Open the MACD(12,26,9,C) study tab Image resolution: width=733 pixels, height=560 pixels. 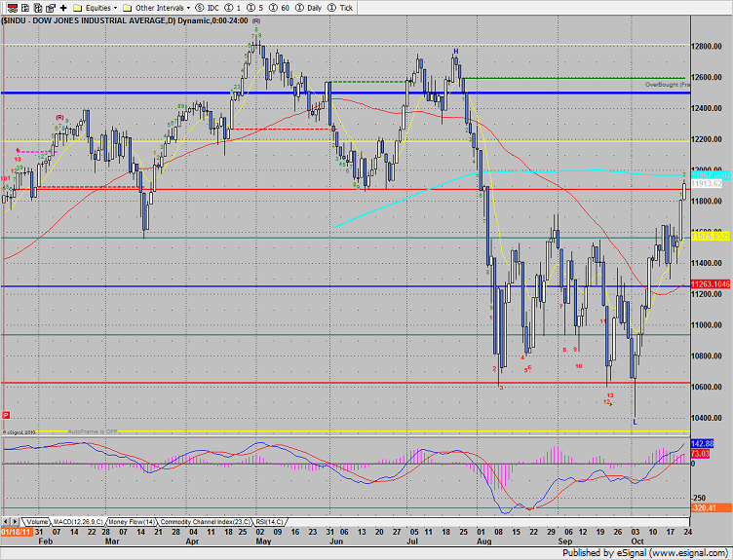click(78, 522)
